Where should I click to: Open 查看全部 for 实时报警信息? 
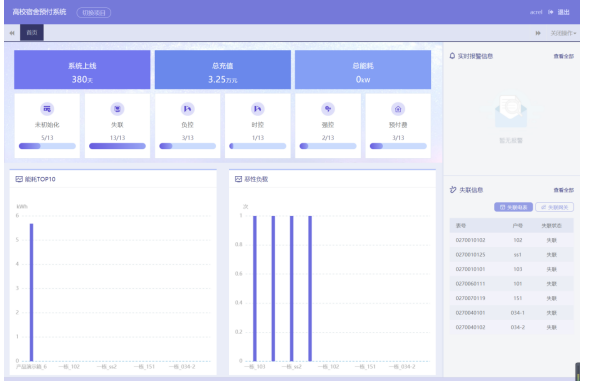[563, 56]
